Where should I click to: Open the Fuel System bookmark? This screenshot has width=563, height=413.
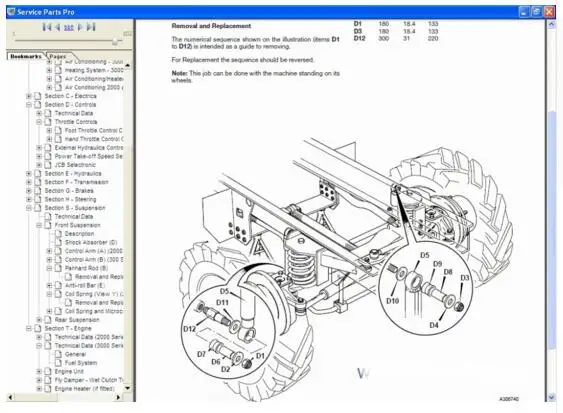[81, 363]
